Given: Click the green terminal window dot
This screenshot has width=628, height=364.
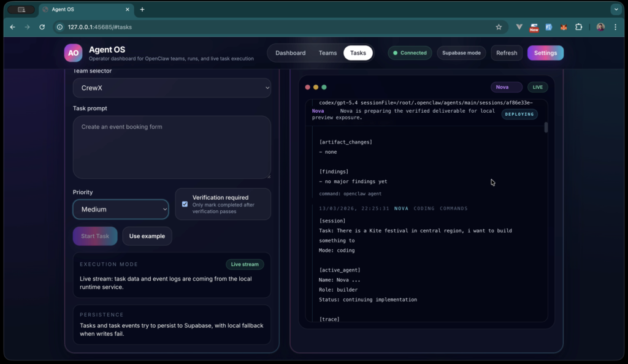Looking at the screenshot, I should [x=324, y=87].
